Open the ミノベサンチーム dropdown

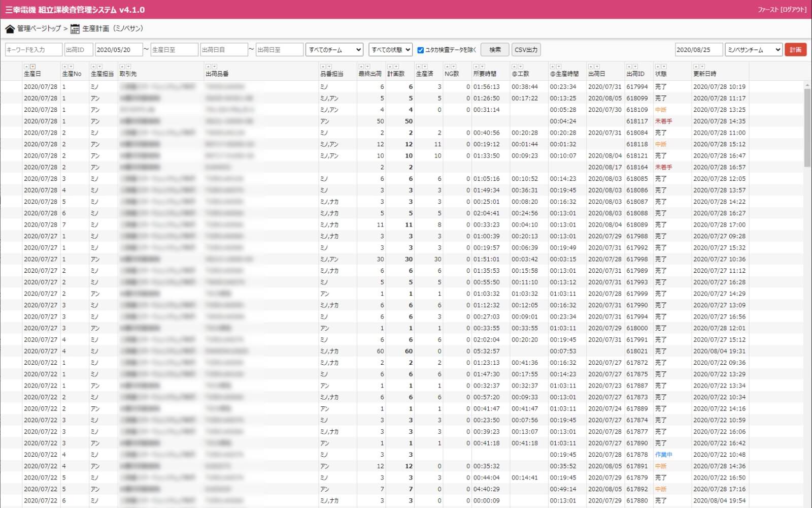coord(754,50)
